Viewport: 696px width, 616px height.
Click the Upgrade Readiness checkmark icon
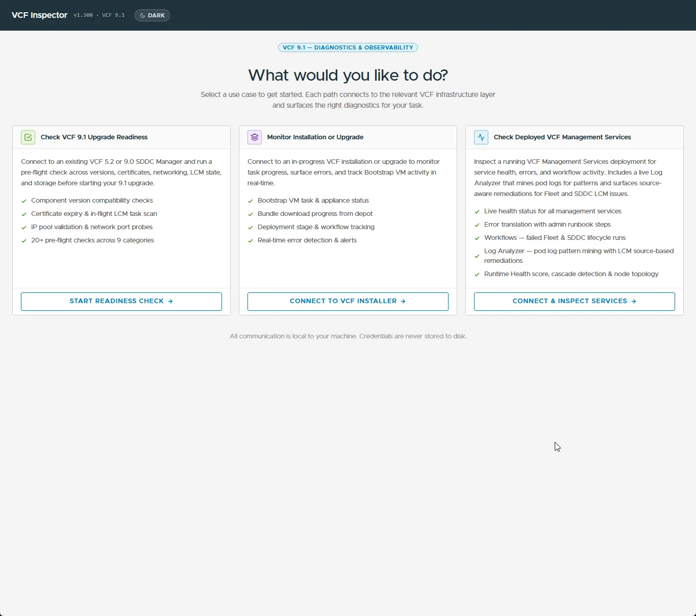pyautogui.click(x=28, y=137)
